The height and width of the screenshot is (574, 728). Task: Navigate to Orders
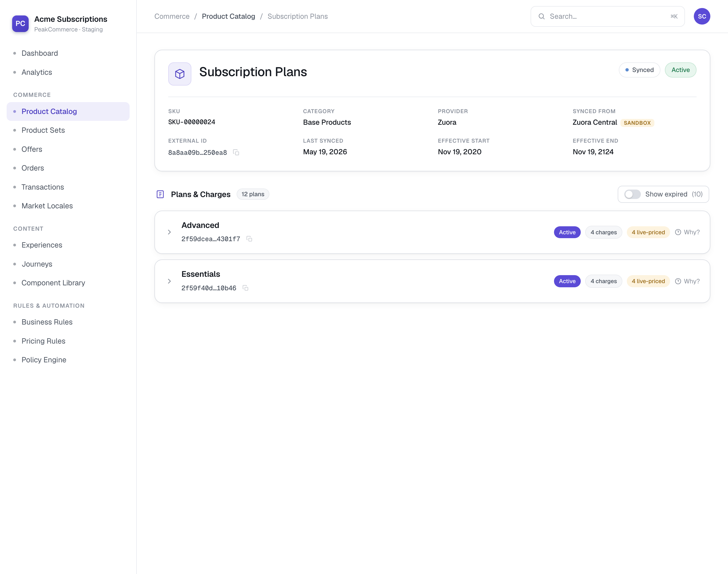[x=68, y=168]
